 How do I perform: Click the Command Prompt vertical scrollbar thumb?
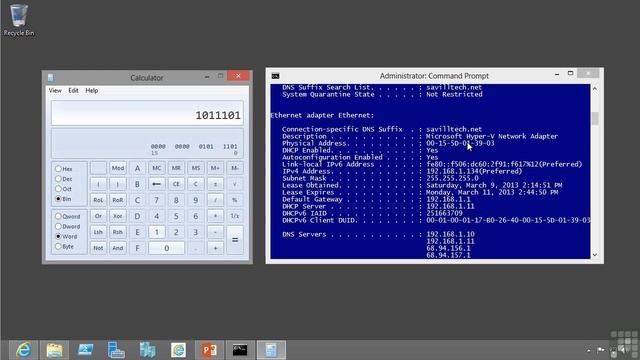(595, 118)
